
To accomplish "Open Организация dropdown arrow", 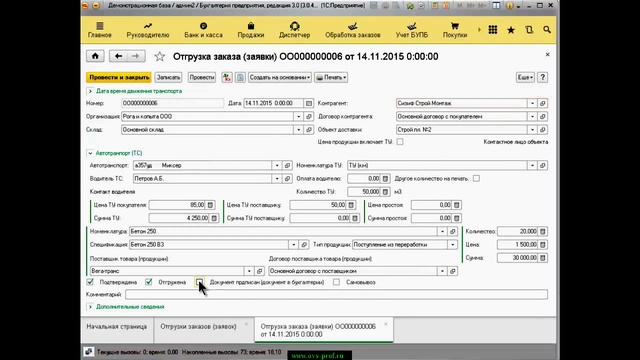I will pyautogui.click(x=298, y=116).
